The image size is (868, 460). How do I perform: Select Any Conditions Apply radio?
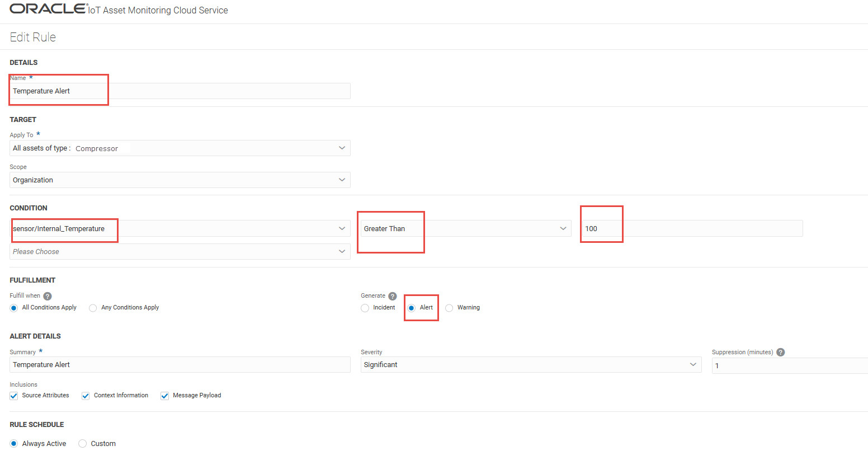(x=93, y=308)
